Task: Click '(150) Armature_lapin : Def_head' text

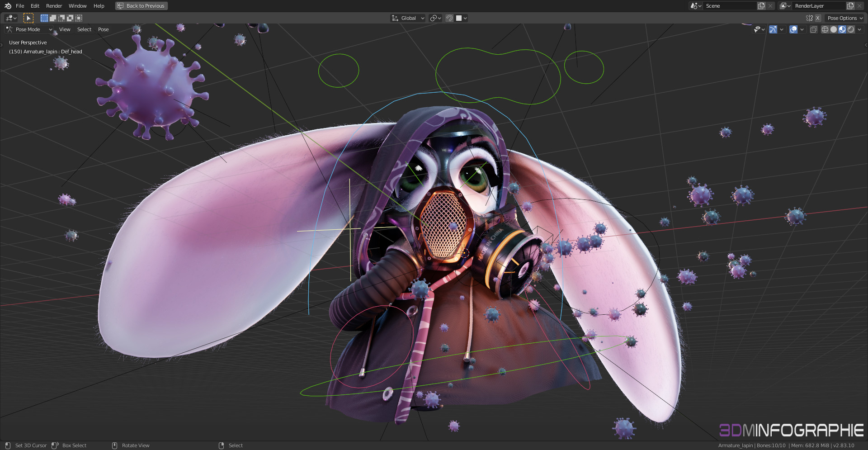Action: click(46, 52)
